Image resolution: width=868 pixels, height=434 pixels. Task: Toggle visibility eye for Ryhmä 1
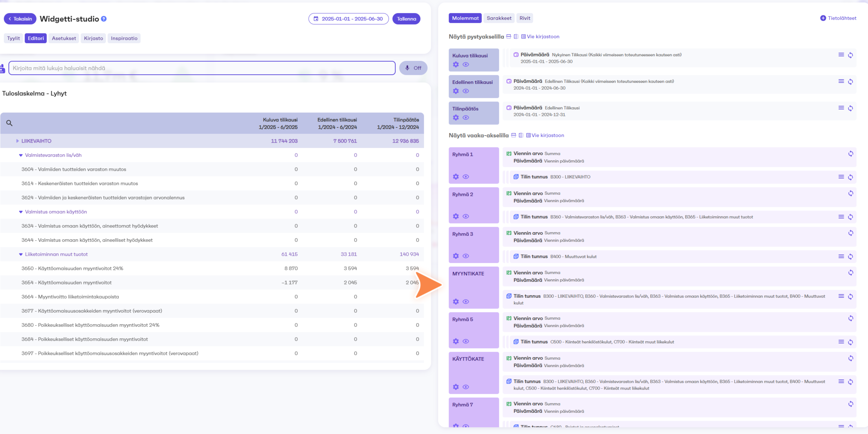click(466, 177)
